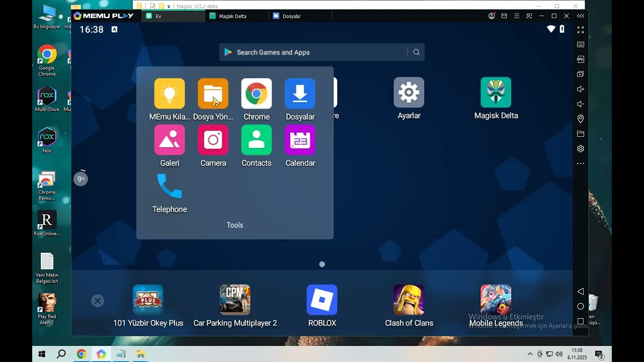Open the MEmu Kılavuz lightbulb app
The image size is (644, 362).
[x=170, y=94]
